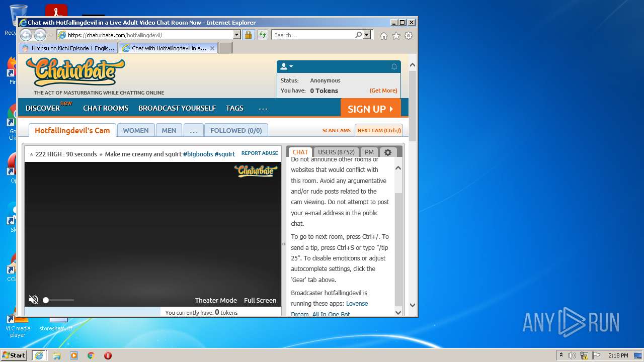644x362 pixels.
Task: Go forward with Internet Explorer's Forward arrow
Action: 40,35
